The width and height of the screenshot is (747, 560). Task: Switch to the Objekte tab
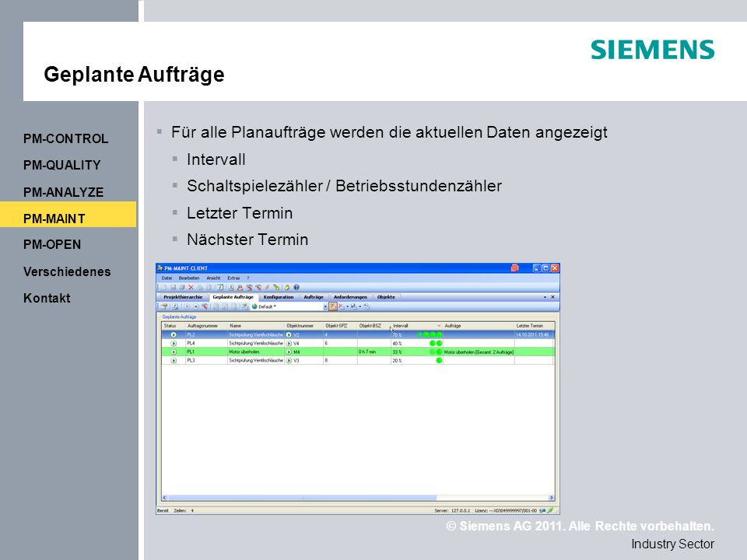386,297
